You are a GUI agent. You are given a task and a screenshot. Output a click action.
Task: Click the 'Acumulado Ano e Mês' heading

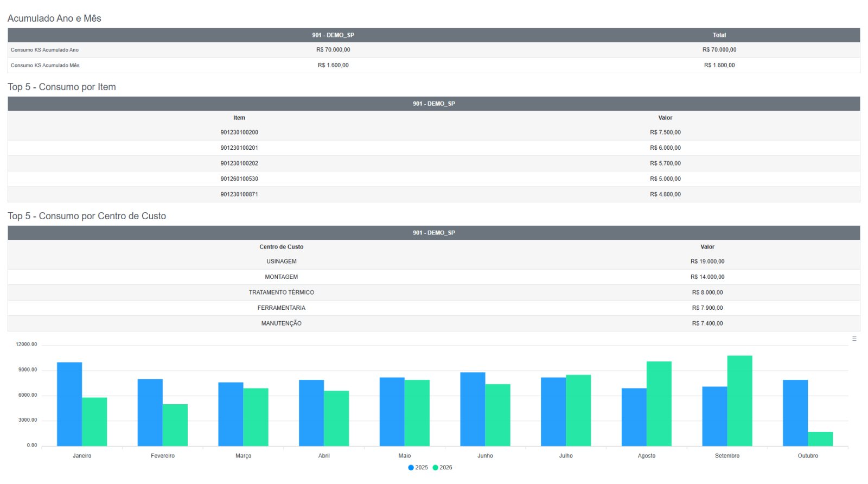coord(54,18)
